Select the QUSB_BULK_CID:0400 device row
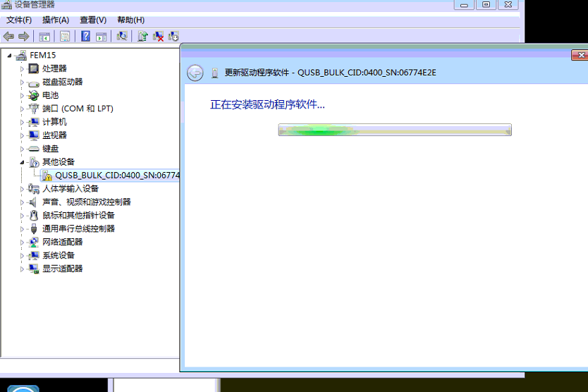 click(111, 175)
